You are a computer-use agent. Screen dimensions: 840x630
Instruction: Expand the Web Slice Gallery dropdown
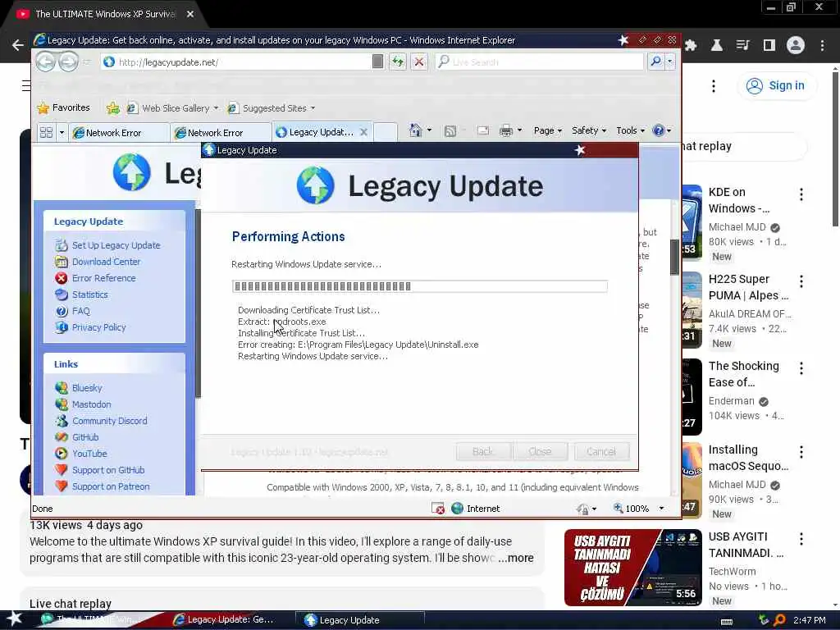[216, 108]
